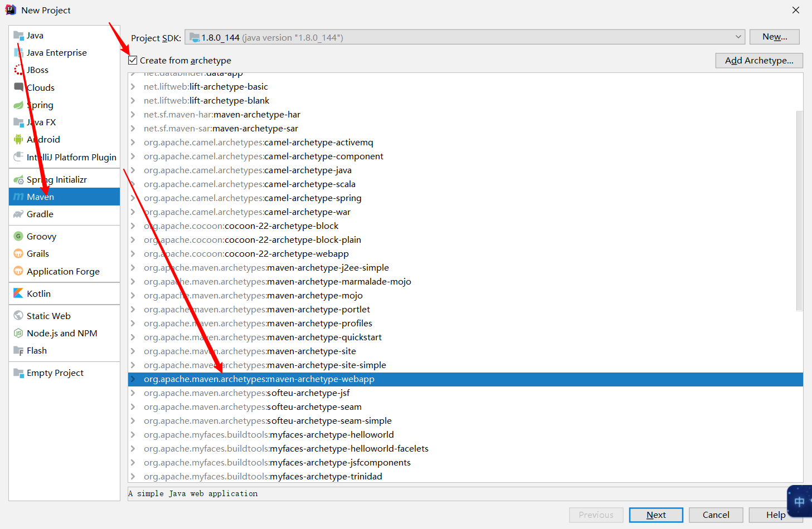Expand the cocoon-22-archetype-webapp node

tap(133, 254)
